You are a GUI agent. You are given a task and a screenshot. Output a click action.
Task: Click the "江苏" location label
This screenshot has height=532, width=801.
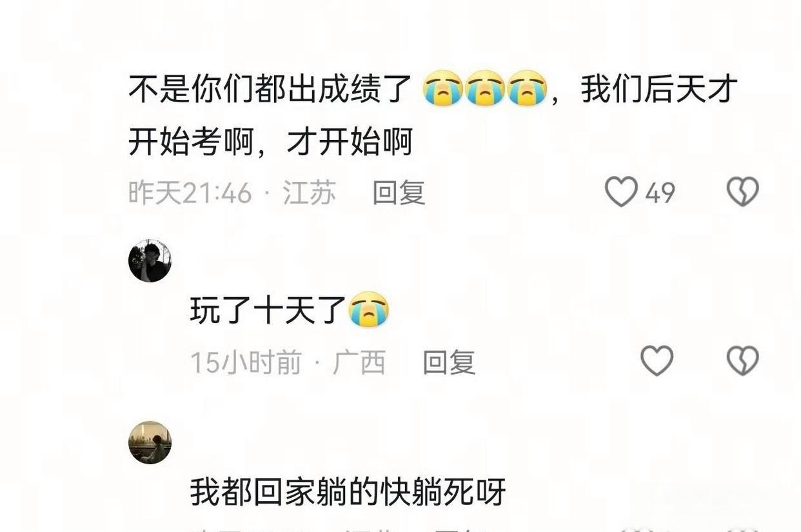point(310,192)
